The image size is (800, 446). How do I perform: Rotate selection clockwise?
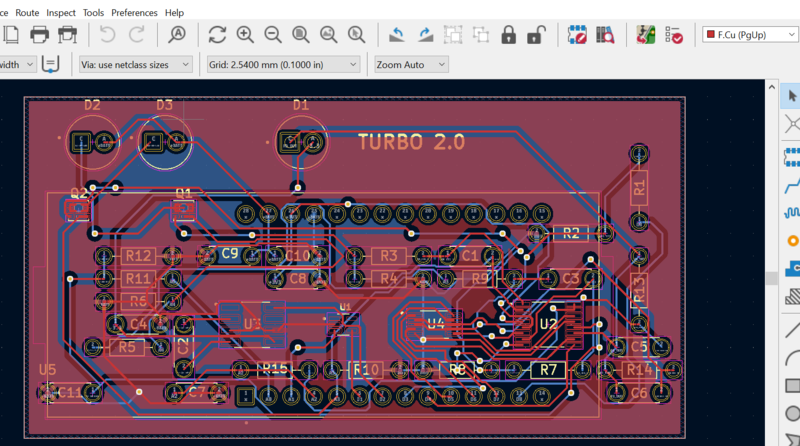tap(425, 35)
